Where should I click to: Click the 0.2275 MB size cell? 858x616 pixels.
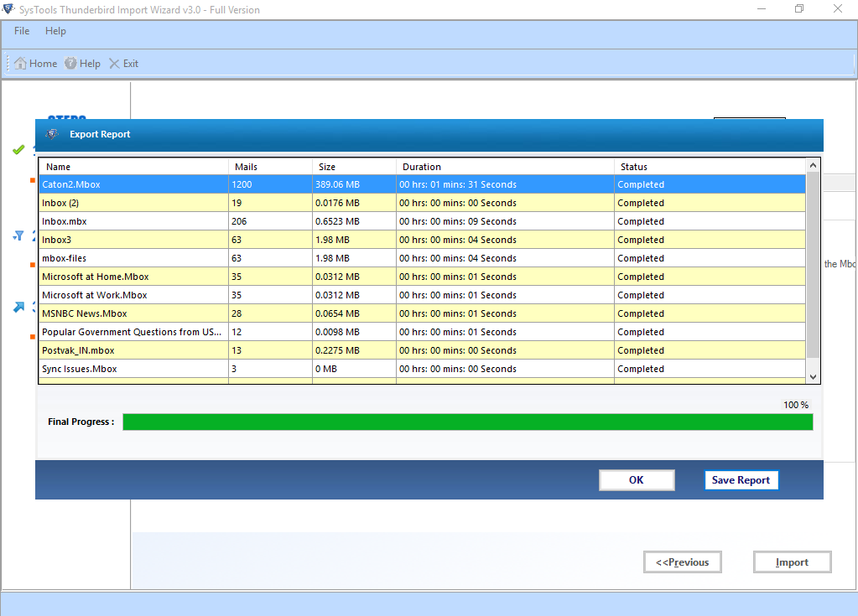pos(354,350)
